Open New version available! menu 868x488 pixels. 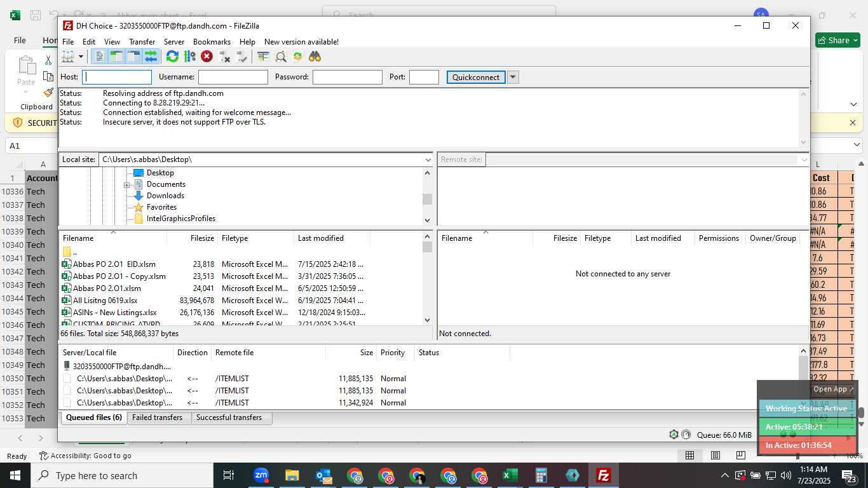point(301,42)
